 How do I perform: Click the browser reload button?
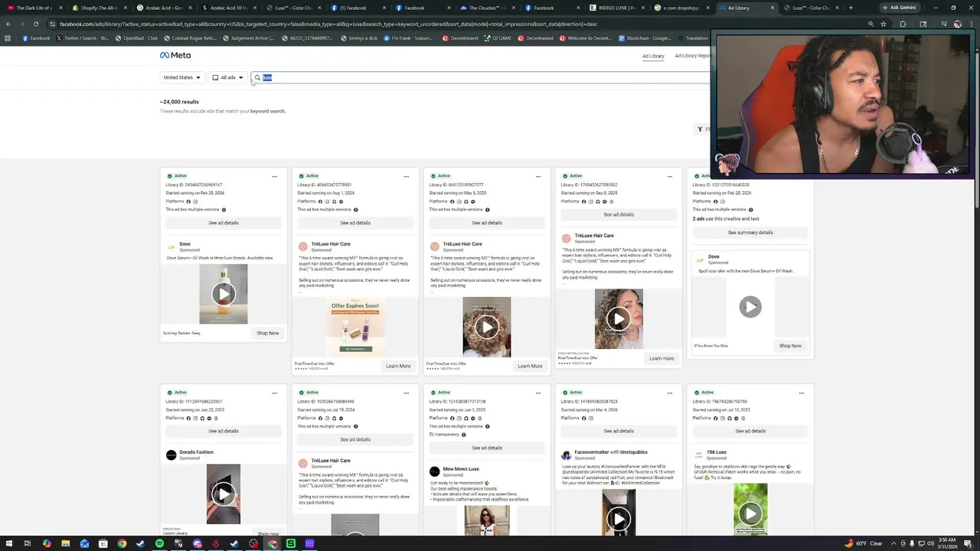(35, 24)
